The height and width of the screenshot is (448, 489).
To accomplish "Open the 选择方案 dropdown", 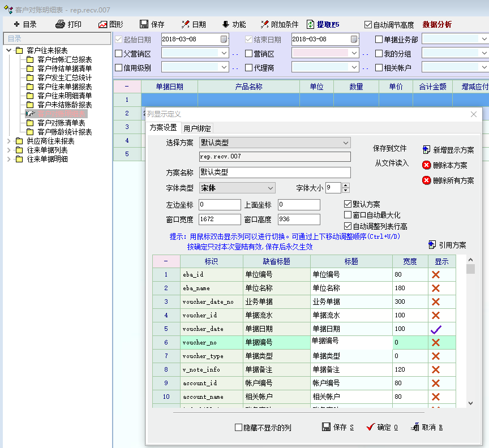I will click(345, 143).
